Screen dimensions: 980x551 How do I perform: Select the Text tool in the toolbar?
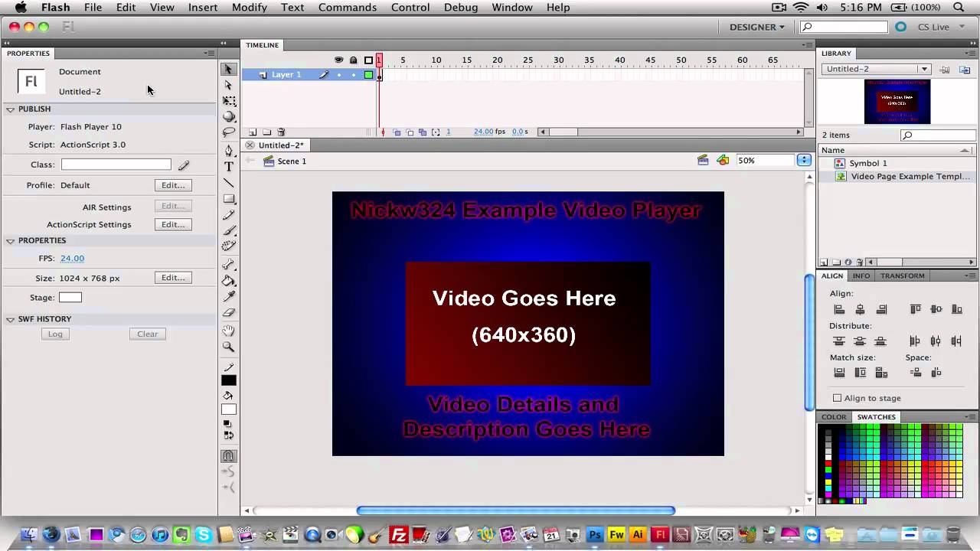click(x=228, y=167)
